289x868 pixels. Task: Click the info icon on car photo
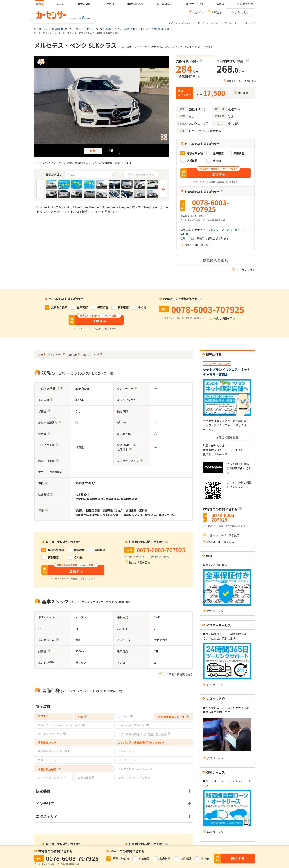(135, 104)
